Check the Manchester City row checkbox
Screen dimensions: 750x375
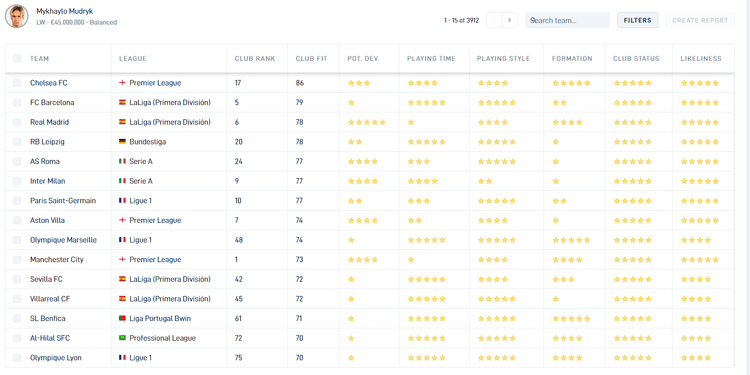(17, 260)
